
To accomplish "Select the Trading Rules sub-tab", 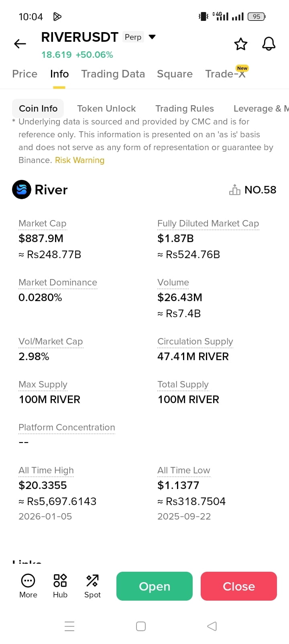I will pos(185,108).
